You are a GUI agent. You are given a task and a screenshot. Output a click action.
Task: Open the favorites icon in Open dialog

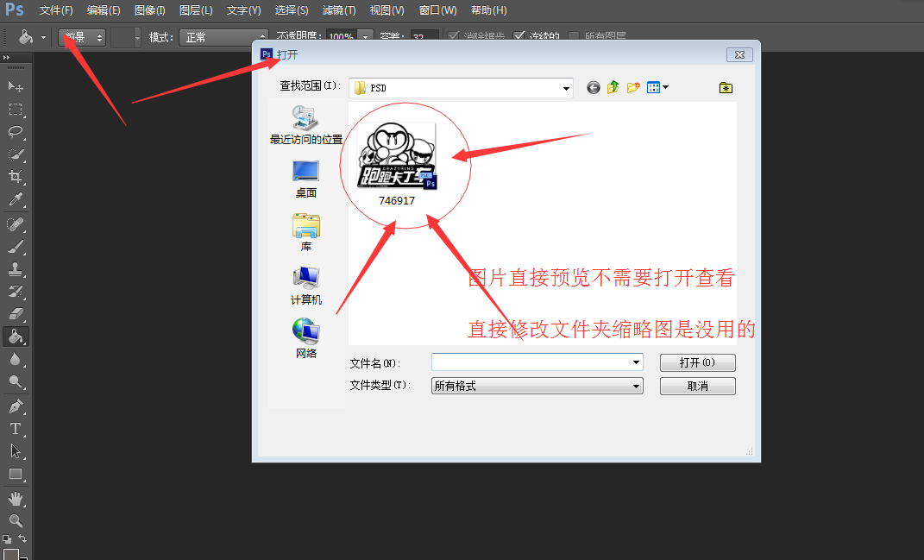pos(726,88)
